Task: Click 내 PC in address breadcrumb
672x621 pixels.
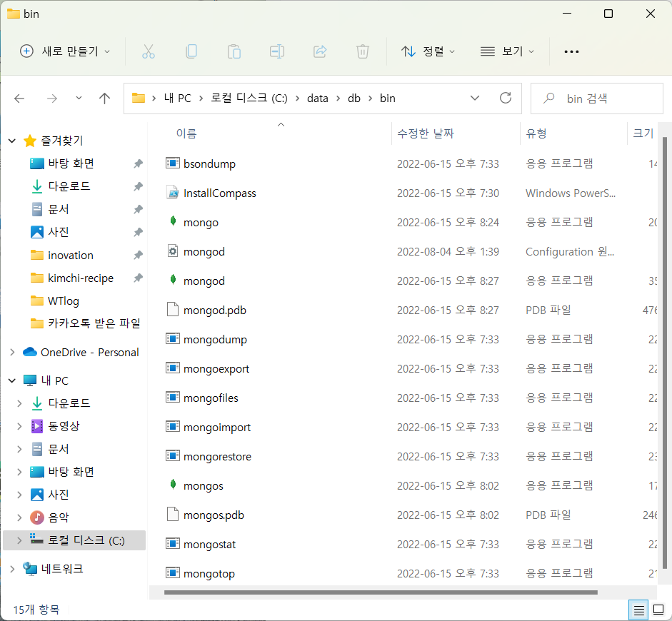Action: [x=177, y=98]
